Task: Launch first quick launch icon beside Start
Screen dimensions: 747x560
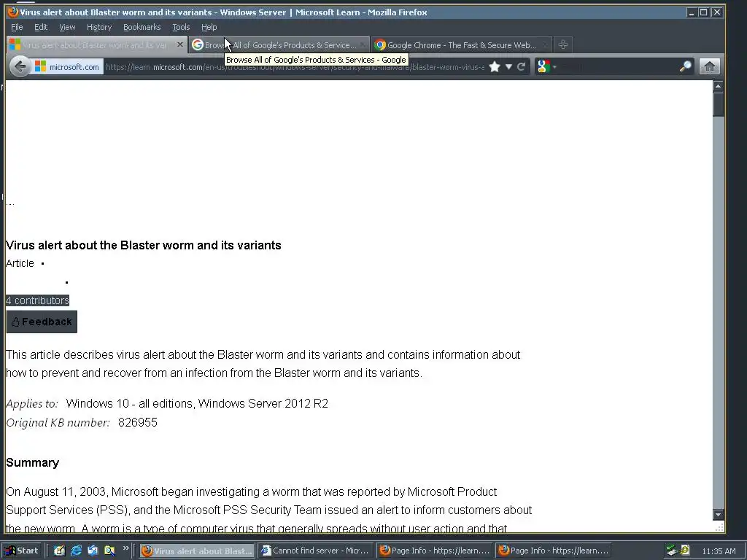Action: 59,551
